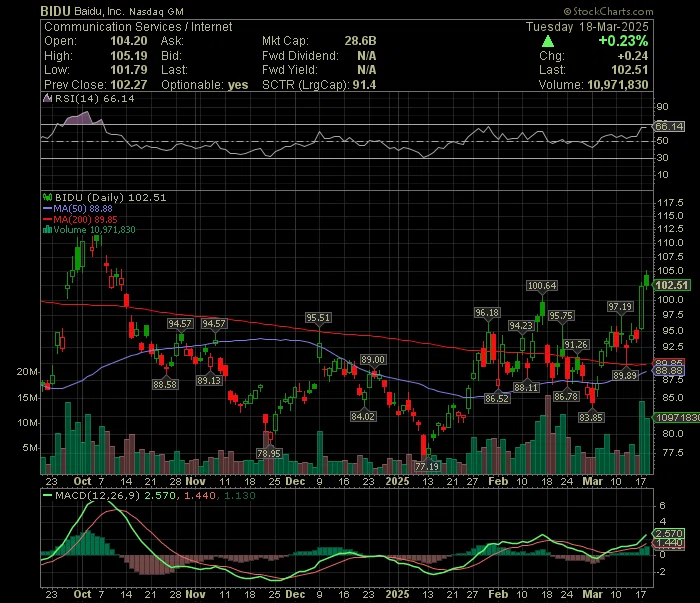Click the 86.52 low price label
The image size is (700, 603).
pyautogui.click(x=497, y=398)
